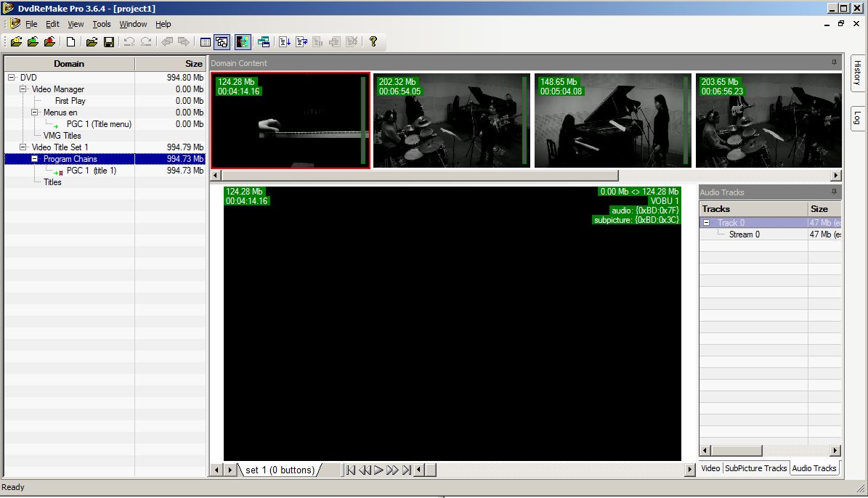Toggle the colorful preview mode toolbar button
The image size is (868, 498).
click(243, 41)
